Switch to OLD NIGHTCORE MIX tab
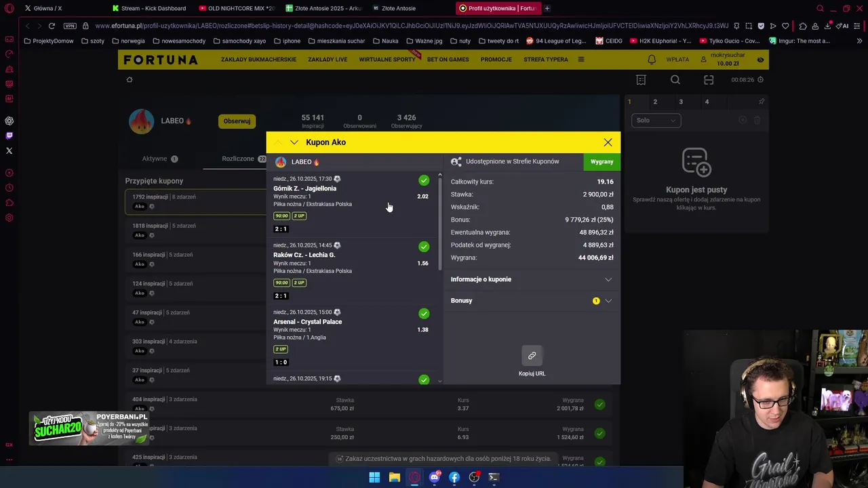Screen dimensions: 868x488 (237, 8)
